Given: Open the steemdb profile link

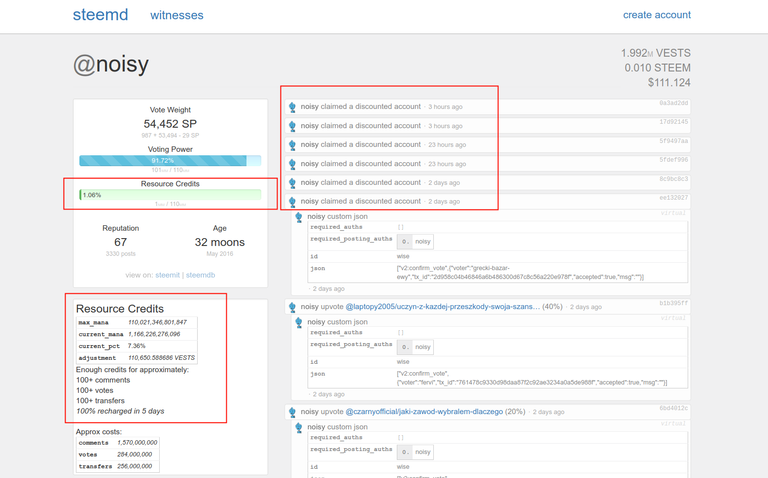Looking at the screenshot, I should pyautogui.click(x=200, y=275).
